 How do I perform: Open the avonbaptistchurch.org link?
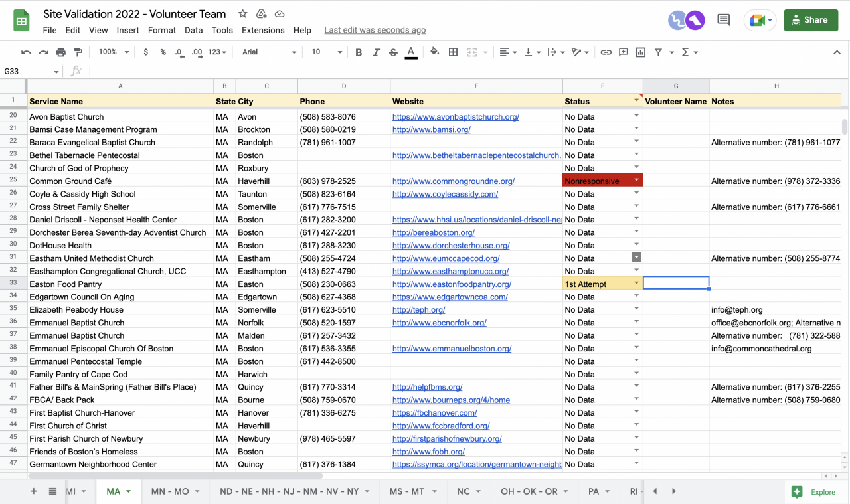tap(456, 117)
